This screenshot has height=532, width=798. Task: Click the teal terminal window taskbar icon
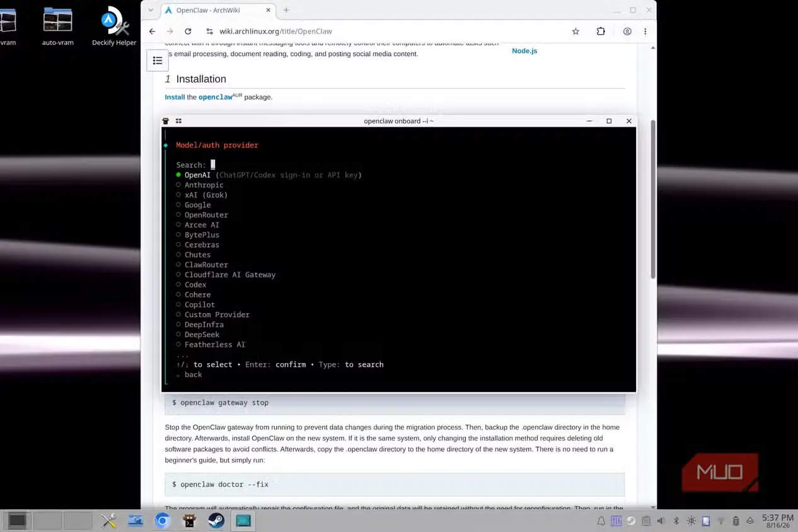(243, 521)
